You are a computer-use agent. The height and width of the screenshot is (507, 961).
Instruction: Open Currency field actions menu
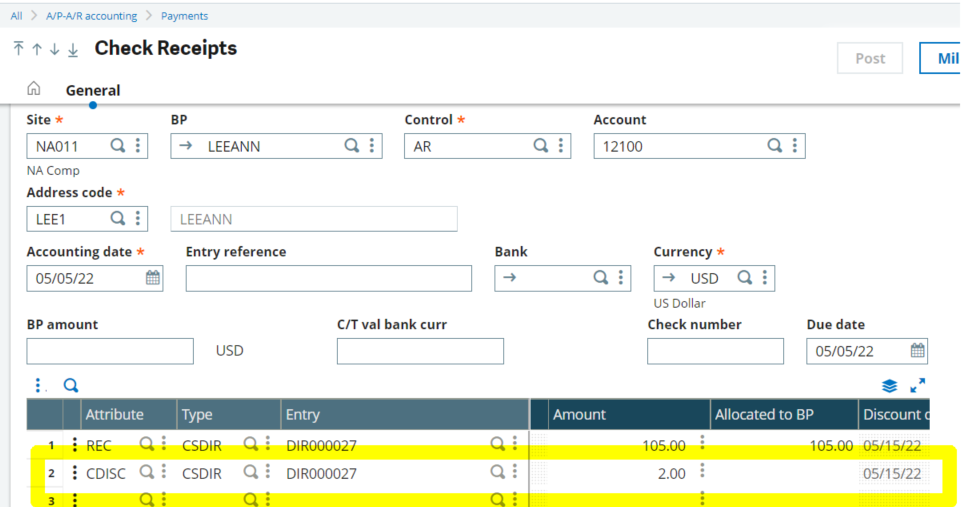(764, 278)
